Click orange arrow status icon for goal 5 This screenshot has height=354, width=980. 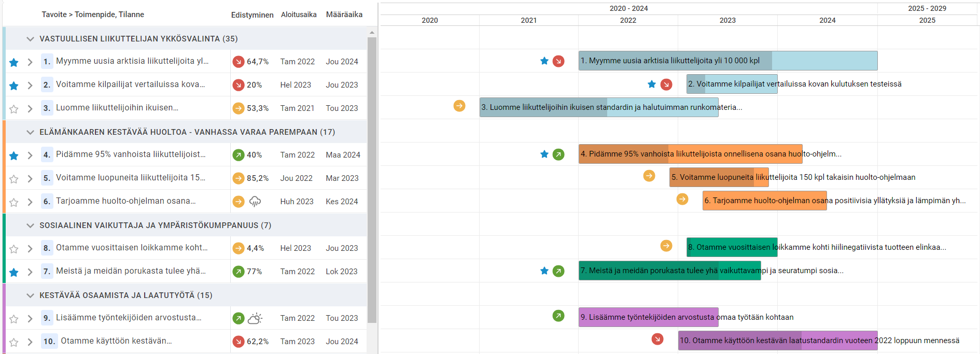(x=238, y=178)
